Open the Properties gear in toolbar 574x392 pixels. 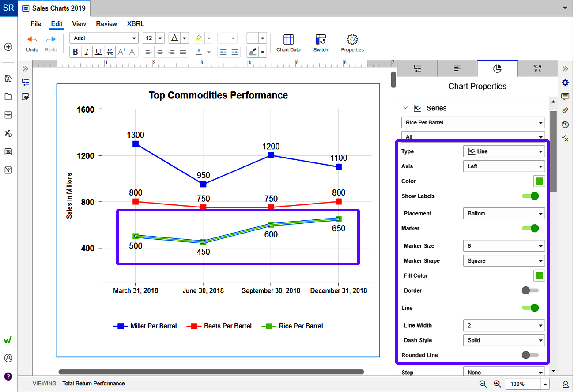click(352, 40)
